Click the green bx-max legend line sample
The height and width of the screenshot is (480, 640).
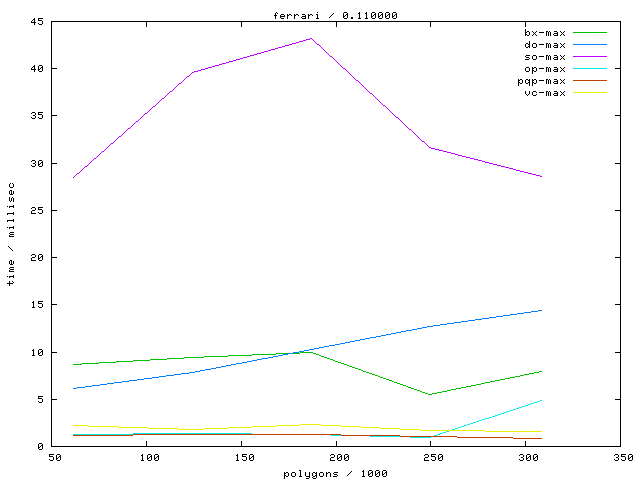coord(590,33)
